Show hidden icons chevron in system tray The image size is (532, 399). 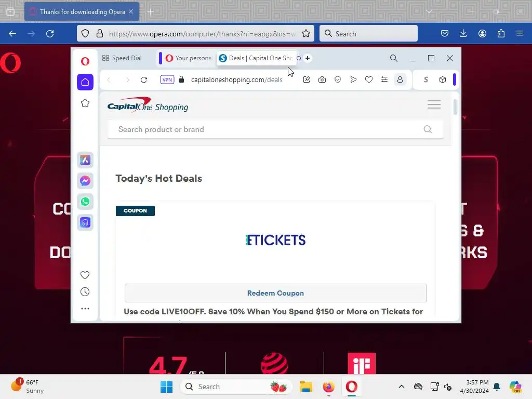click(402, 387)
